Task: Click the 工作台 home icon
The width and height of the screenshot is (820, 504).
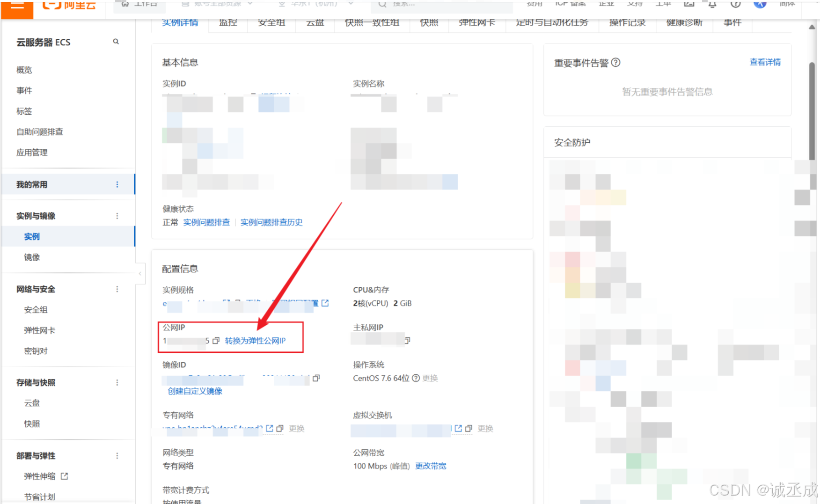Action: tap(124, 4)
